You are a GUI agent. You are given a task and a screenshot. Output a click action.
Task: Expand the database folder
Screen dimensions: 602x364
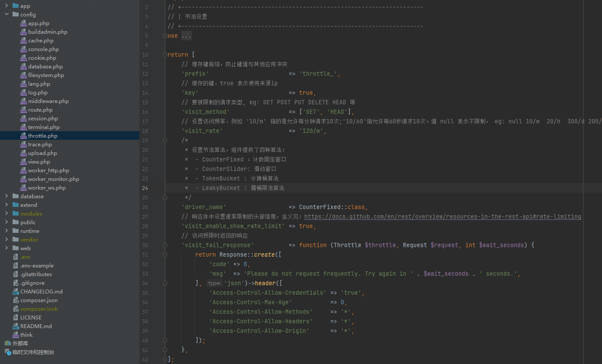point(6,196)
